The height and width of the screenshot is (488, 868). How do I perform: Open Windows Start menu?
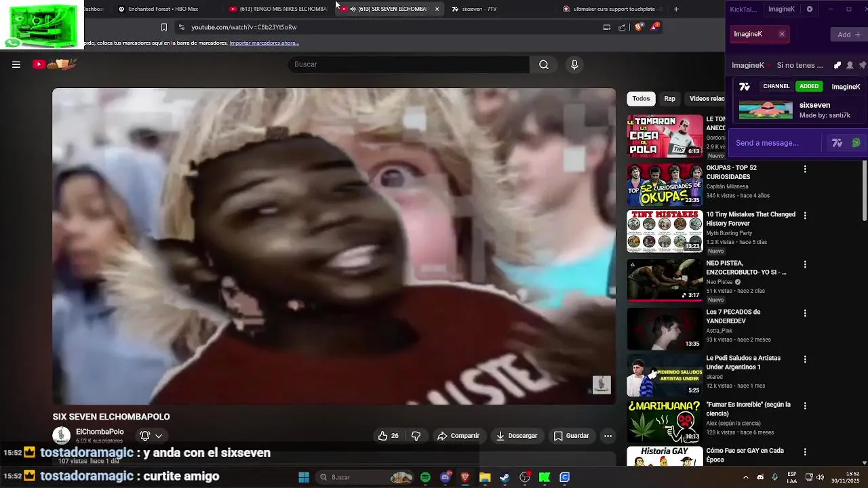(304, 477)
